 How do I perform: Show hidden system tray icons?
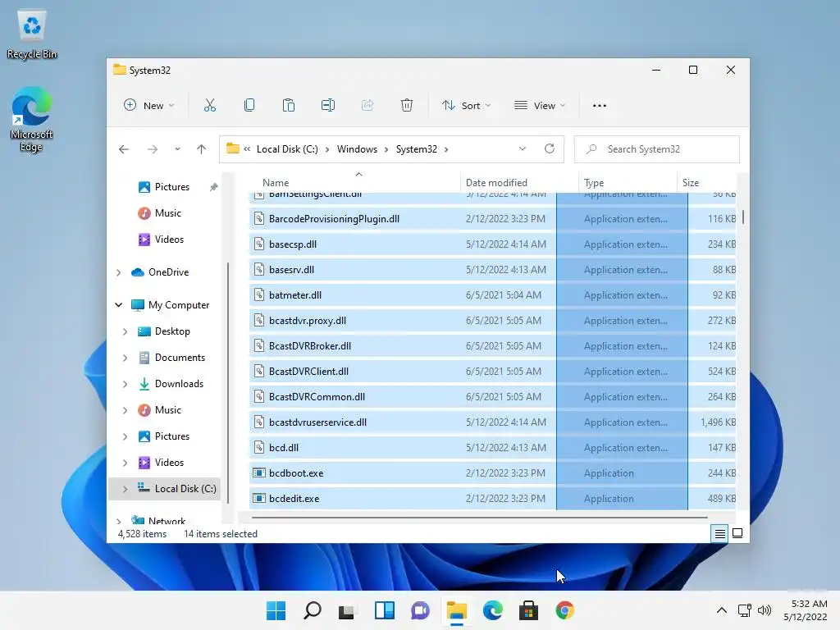(722, 610)
